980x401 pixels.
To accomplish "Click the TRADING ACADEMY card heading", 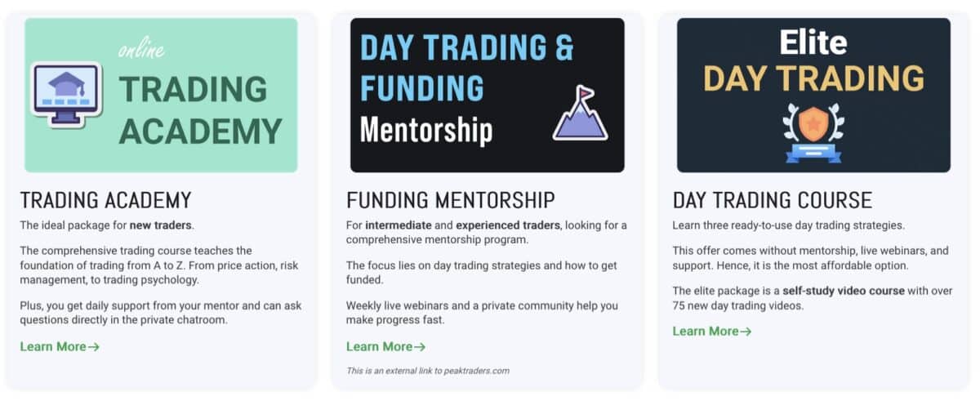I will [x=105, y=200].
